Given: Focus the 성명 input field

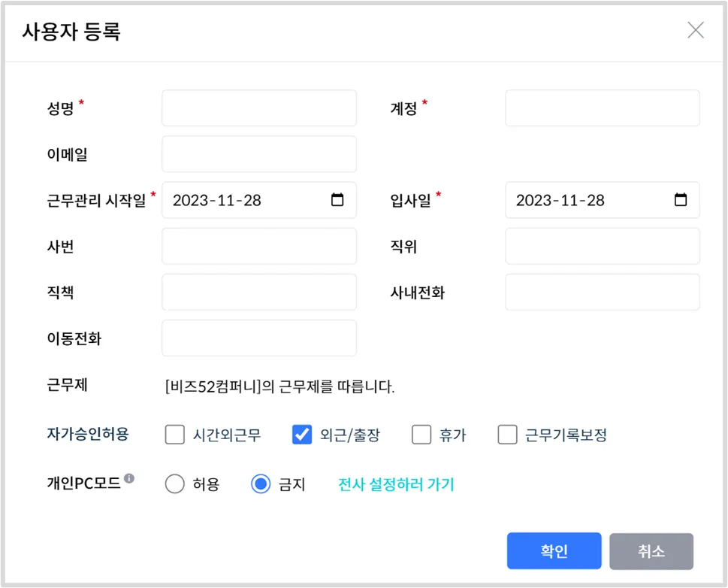Looking at the screenshot, I should (258, 108).
